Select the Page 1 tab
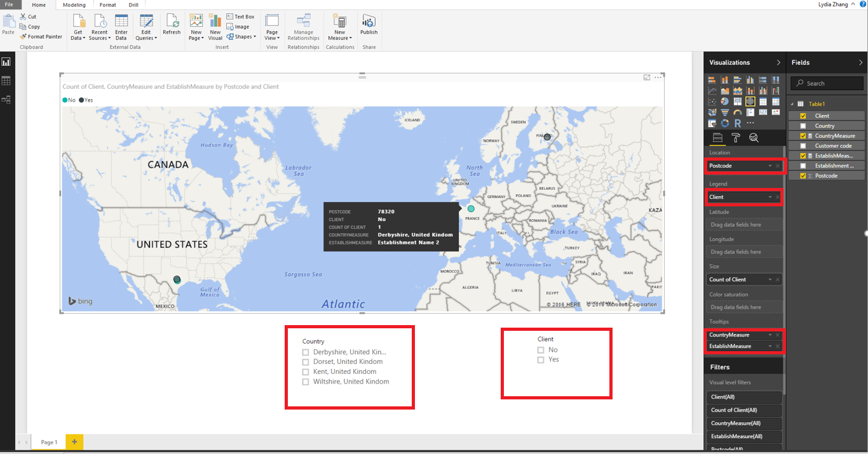Viewport: 868px width, 454px height. [x=49, y=442]
